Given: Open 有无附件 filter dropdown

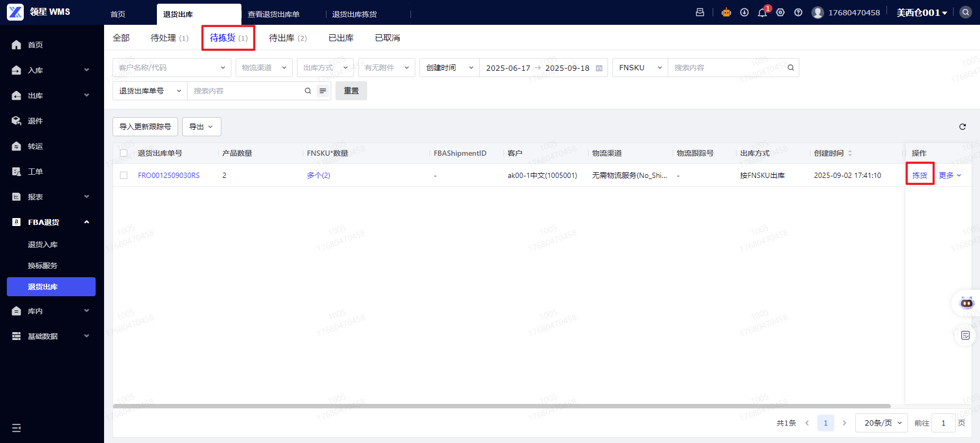Looking at the screenshot, I should tap(386, 68).
